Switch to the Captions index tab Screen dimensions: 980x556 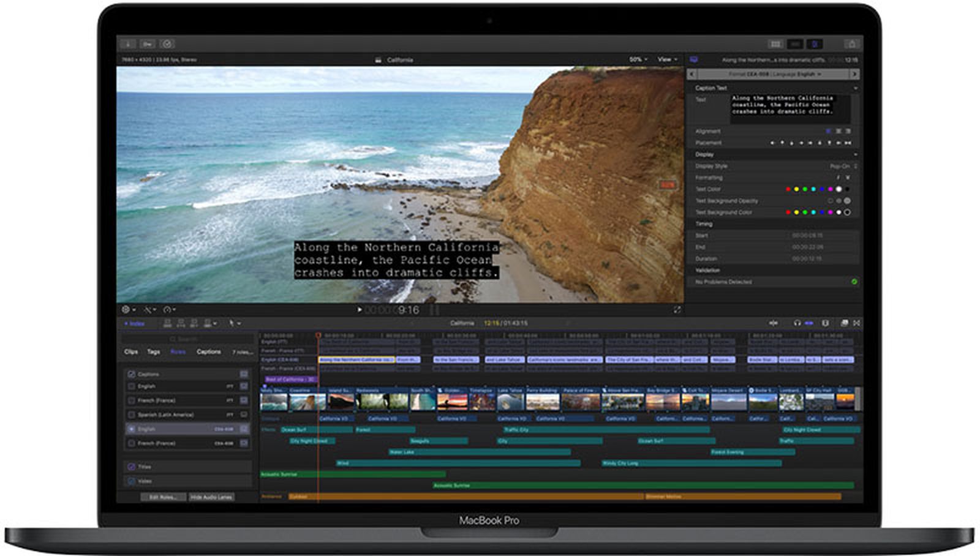208,351
